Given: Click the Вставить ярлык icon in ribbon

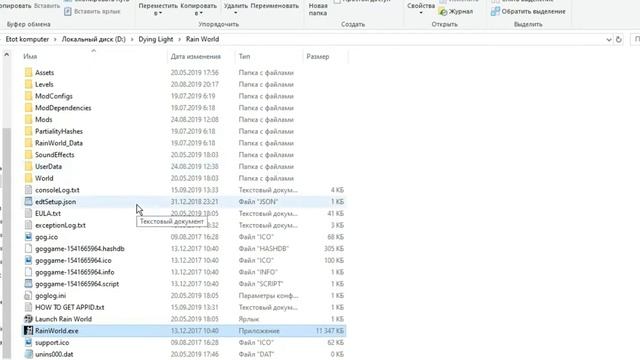Looking at the screenshot, I should (x=68, y=11).
